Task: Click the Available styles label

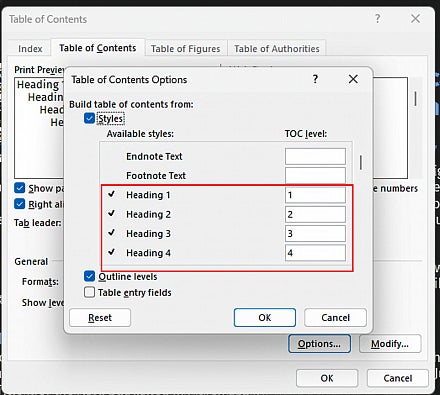Action: coord(140,134)
